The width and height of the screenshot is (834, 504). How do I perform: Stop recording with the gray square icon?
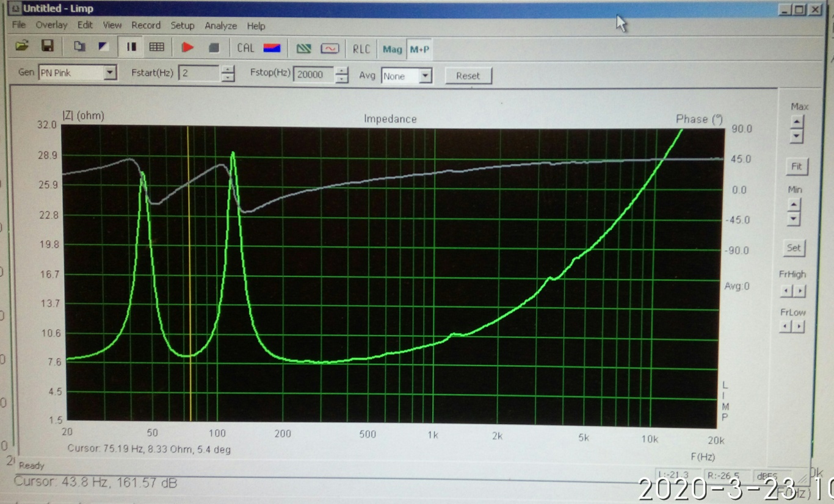[x=214, y=47]
